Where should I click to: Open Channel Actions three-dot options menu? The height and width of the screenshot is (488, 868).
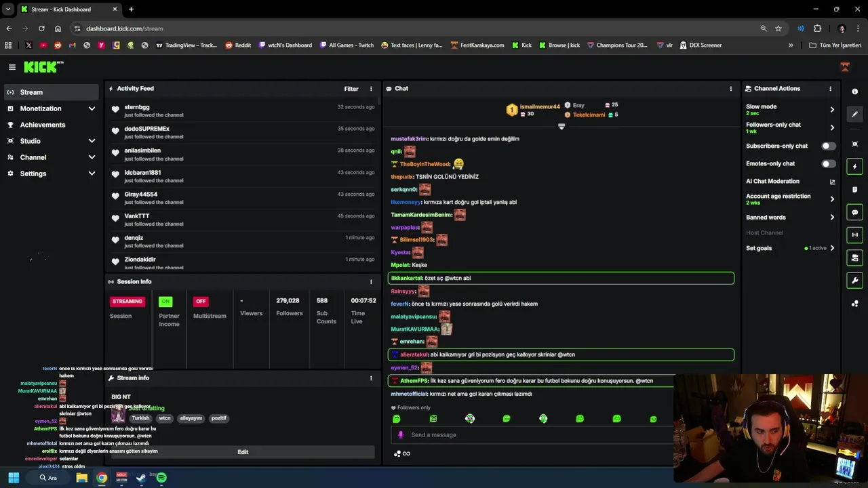pyautogui.click(x=830, y=89)
